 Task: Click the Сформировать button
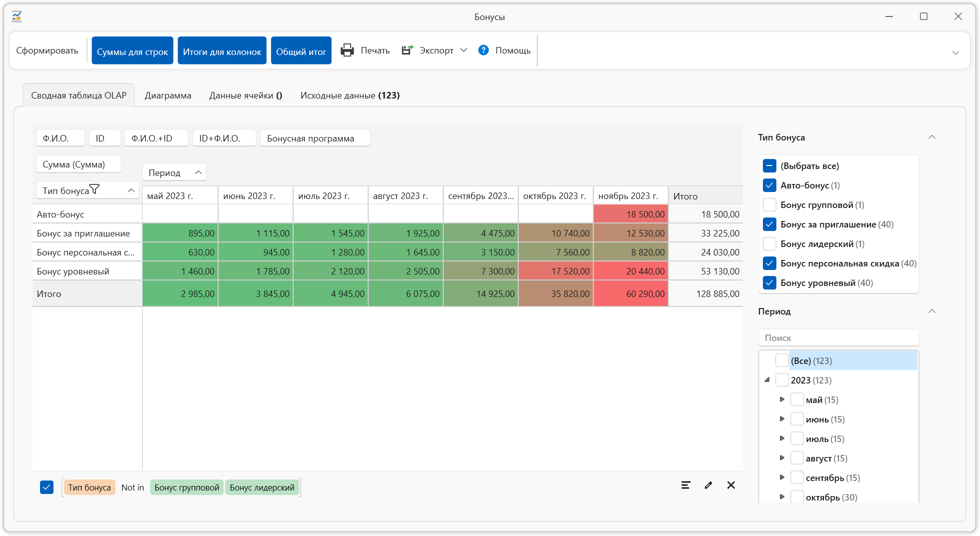[47, 50]
